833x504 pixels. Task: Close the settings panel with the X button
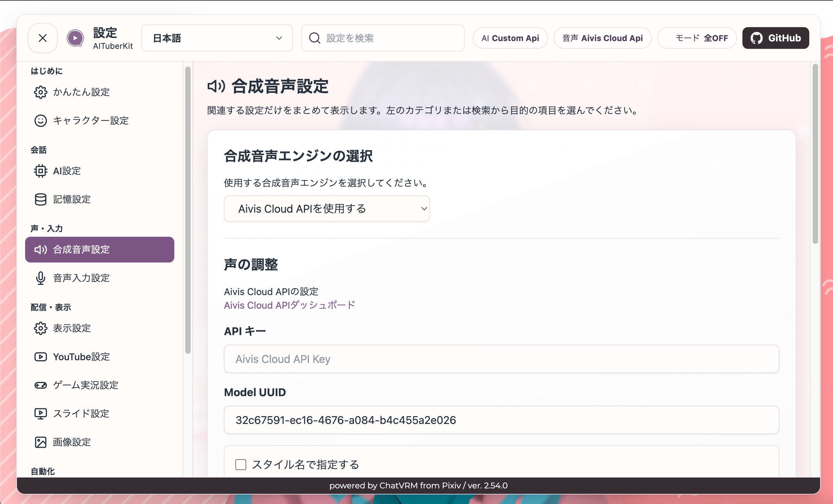(43, 38)
